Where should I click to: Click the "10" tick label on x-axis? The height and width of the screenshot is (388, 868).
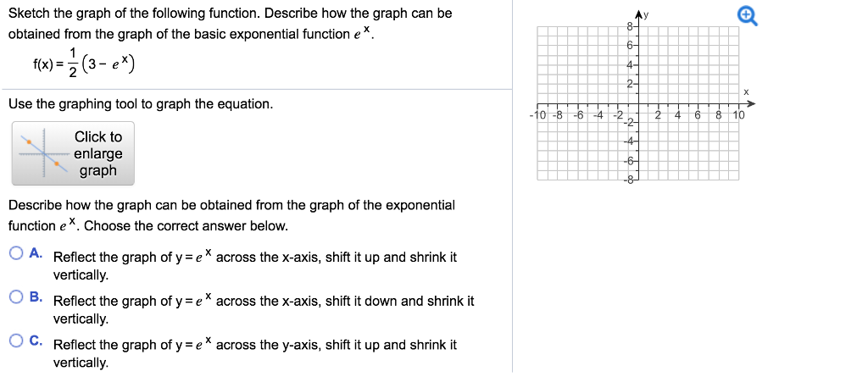click(738, 116)
